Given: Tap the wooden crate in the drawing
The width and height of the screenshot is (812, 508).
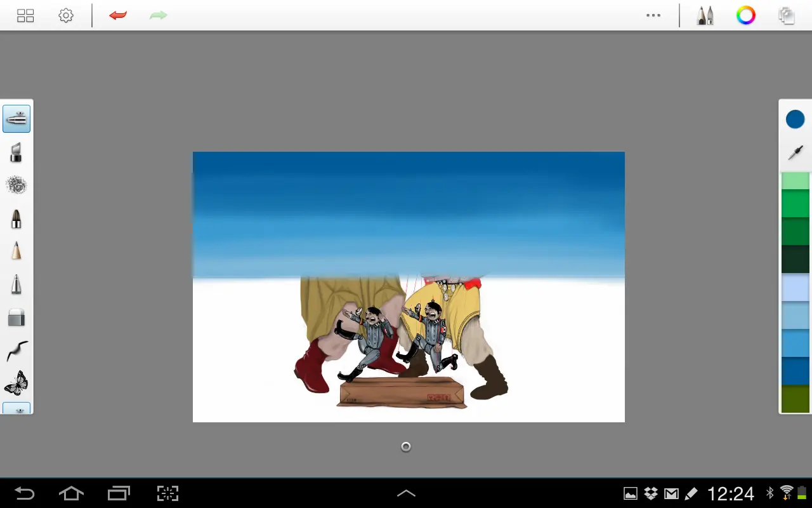Looking at the screenshot, I should 402,392.
